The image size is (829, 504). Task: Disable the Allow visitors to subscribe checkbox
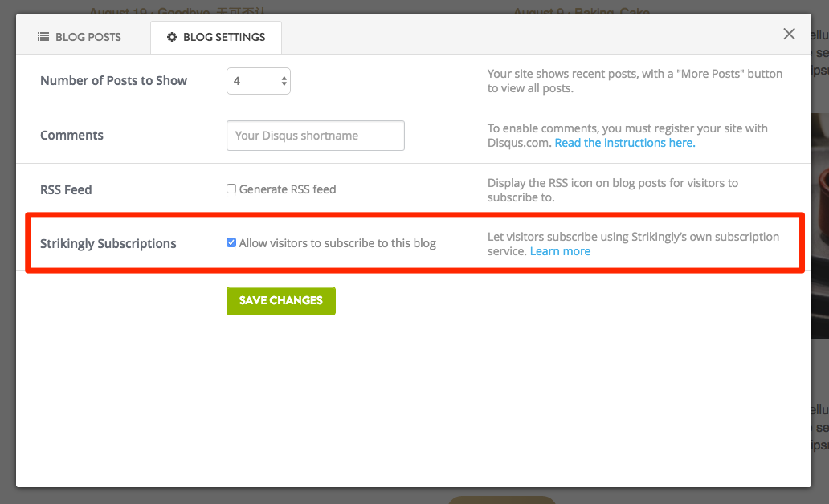click(231, 242)
